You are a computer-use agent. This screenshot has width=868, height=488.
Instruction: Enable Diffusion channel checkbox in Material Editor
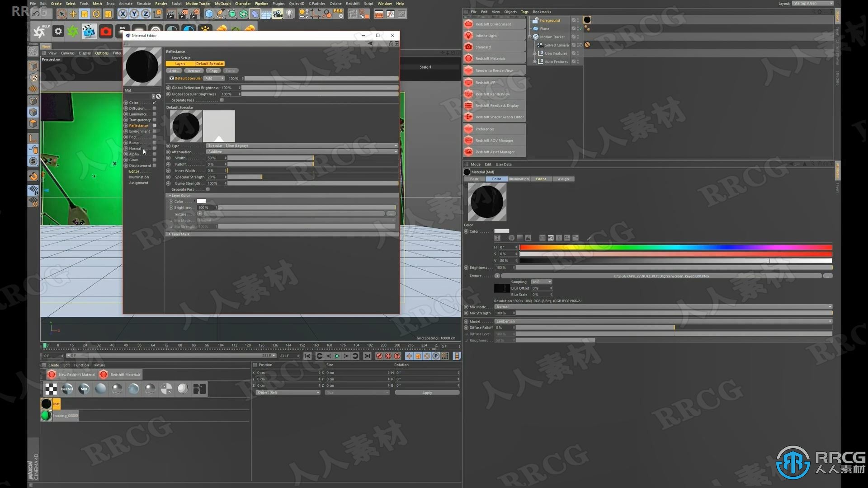coord(154,108)
